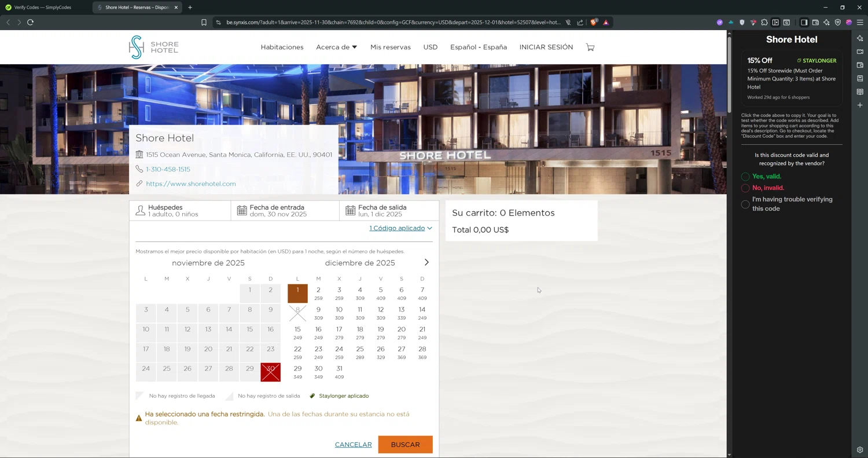Open sidebar reading list icon
The image size is (868, 458).
860,91
